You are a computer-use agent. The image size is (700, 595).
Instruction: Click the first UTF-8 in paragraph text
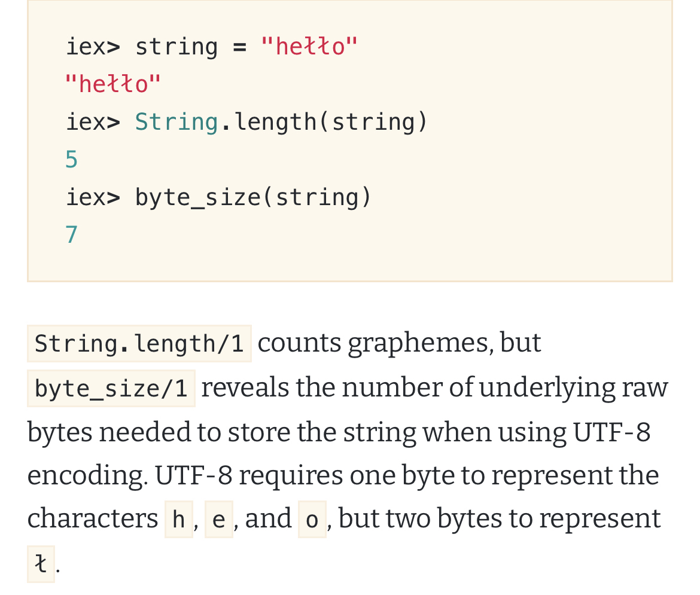coord(611,432)
